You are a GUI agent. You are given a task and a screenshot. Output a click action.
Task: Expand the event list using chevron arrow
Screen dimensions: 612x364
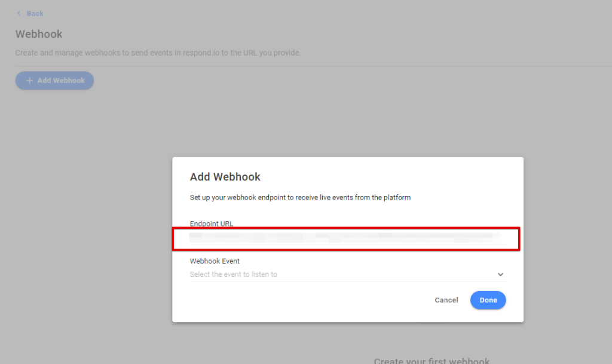click(500, 274)
